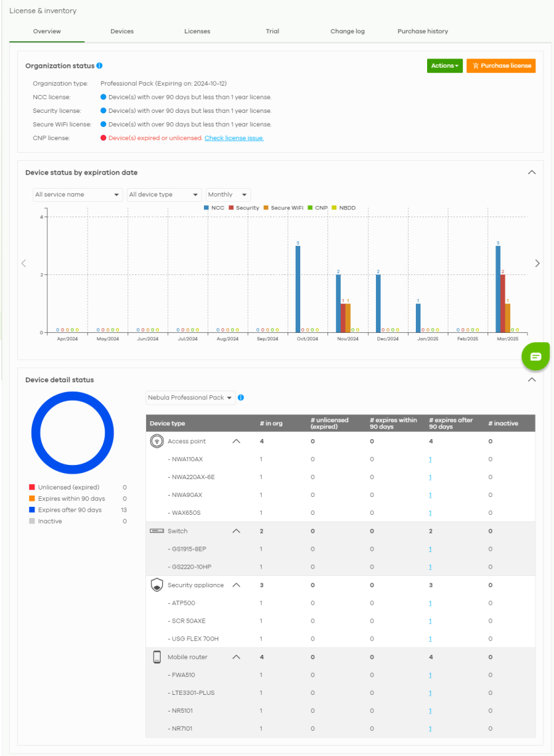Image resolution: width=554 pixels, height=756 pixels.
Task: Toggle NCC series in chart legend
Action: [215, 208]
